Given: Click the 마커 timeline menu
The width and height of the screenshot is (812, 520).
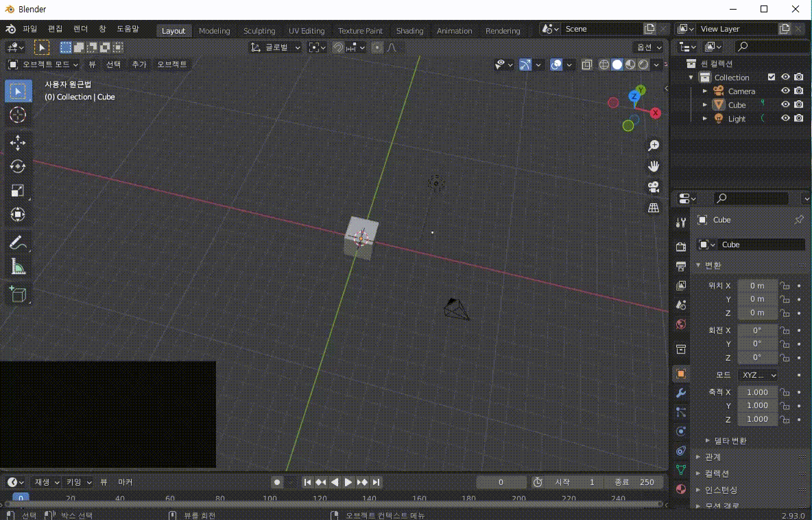Looking at the screenshot, I should (x=126, y=482).
